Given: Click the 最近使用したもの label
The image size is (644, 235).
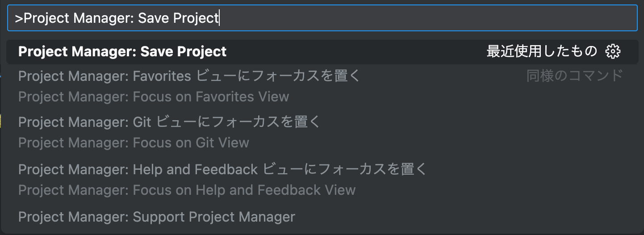Looking at the screenshot, I should (541, 52).
